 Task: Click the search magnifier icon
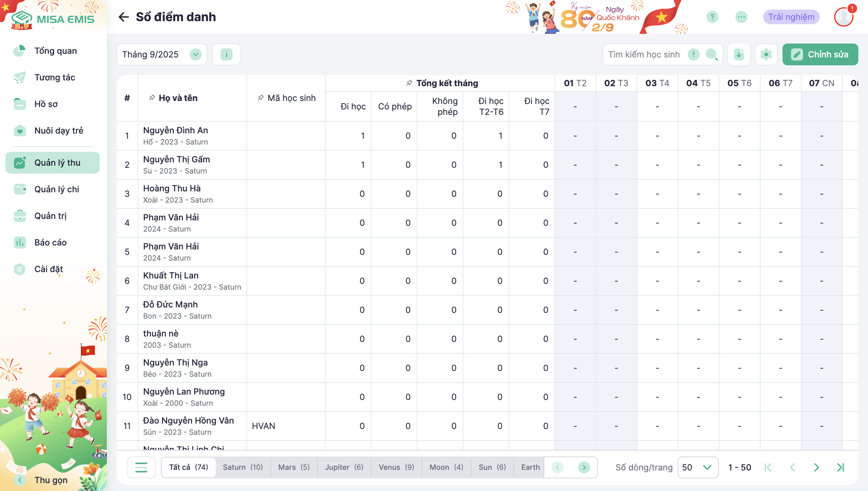711,54
